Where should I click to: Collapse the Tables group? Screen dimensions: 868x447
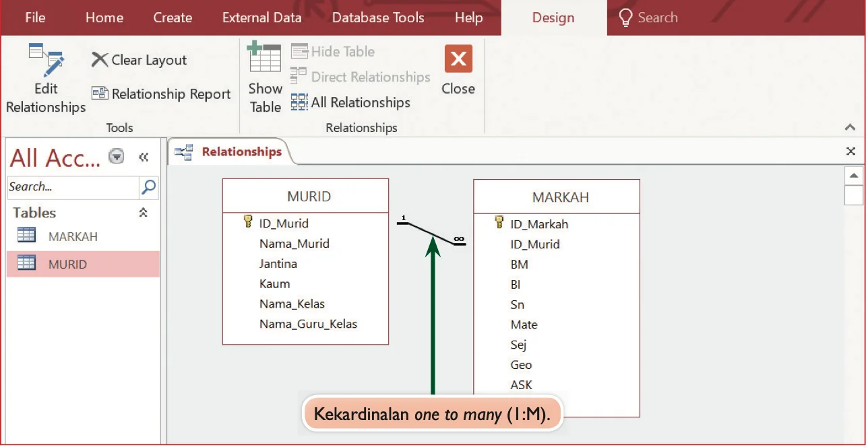click(x=143, y=213)
